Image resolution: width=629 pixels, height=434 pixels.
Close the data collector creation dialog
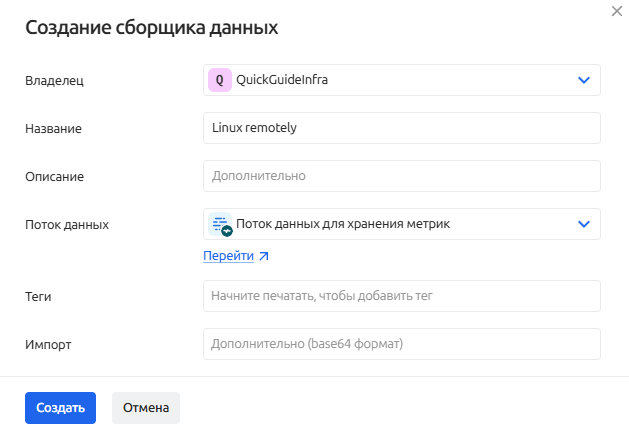[615, 9]
